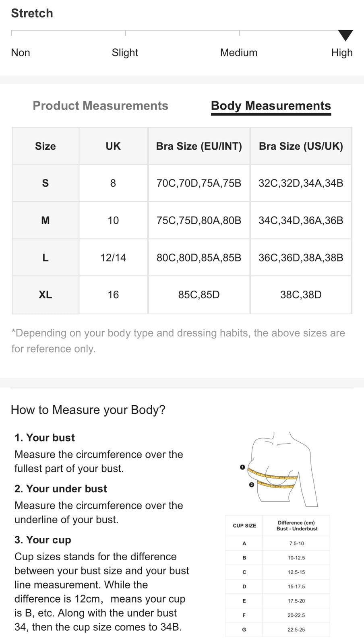Click the UK column header
Image resolution: width=364 pixels, height=644 pixels.
113,146
